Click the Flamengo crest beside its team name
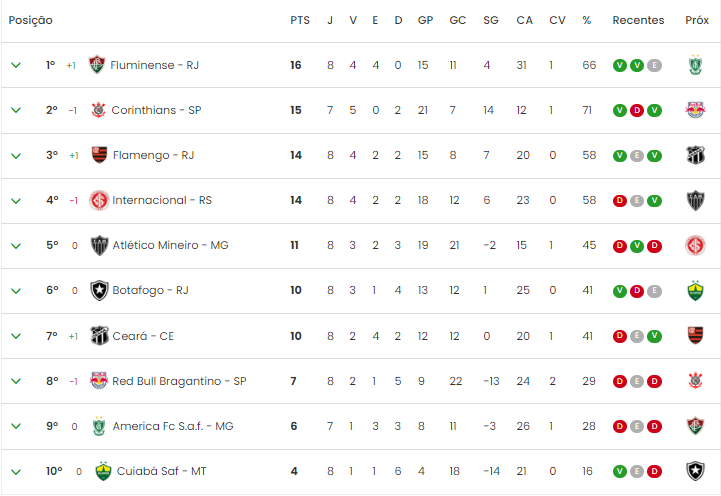The height and width of the screenshot is (496, 721). (99, 155)
